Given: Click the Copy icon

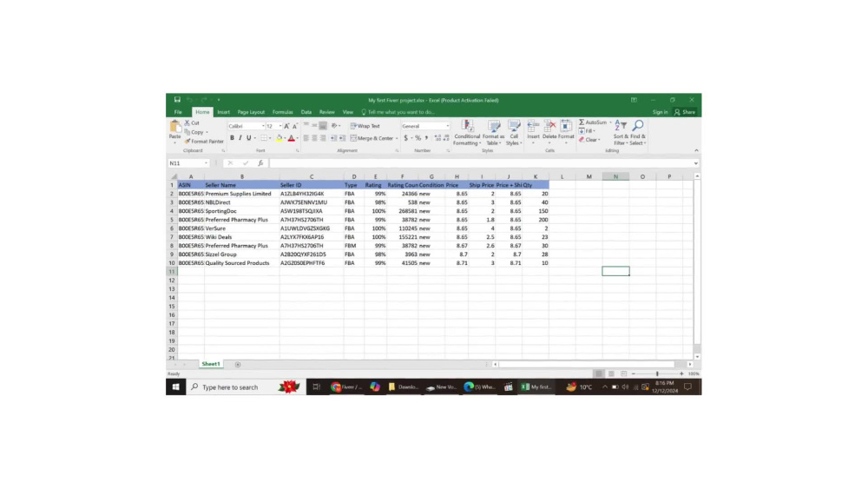Looking at the screenshot, I should (187, 132).
